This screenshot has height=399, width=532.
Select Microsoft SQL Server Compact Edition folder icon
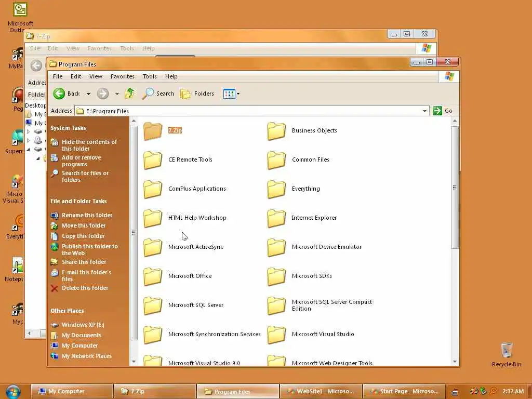[x=276, y=305]
